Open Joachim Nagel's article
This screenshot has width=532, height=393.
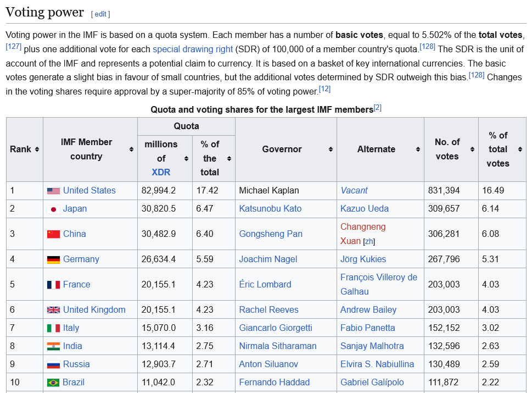[x=268, y=259]
